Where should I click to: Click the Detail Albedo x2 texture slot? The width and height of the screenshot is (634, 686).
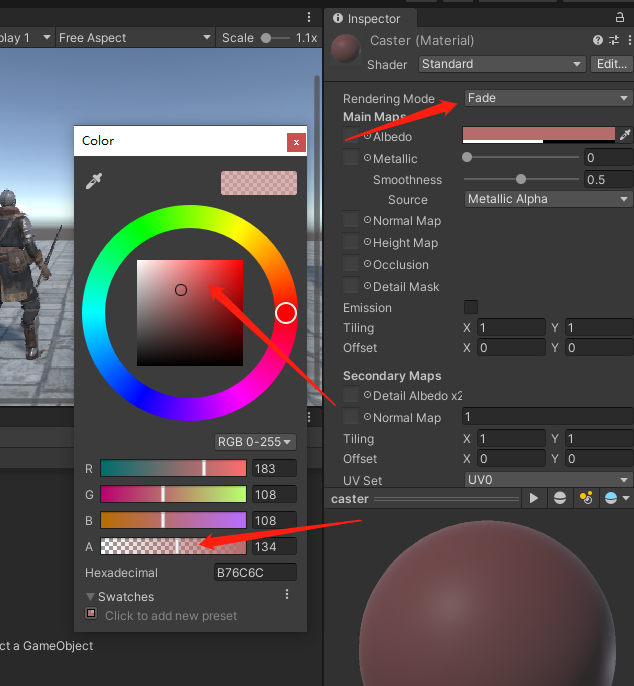[x=350, y=395]
